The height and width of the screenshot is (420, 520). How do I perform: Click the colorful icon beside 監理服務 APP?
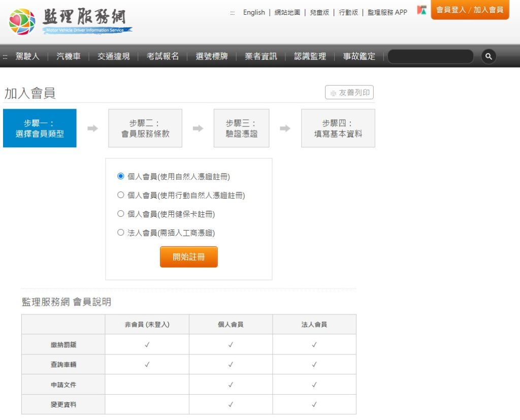click(421, 11)
